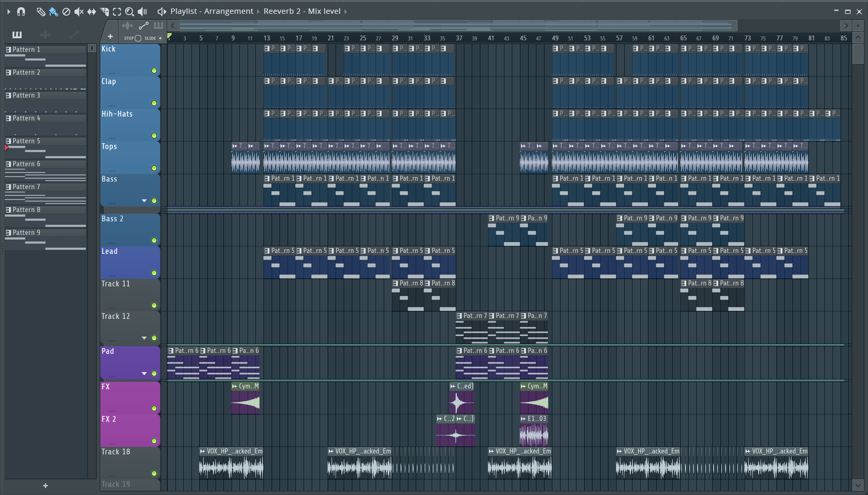Select the Slip tool
868x495 pixels.
click(x=92, y=11)
